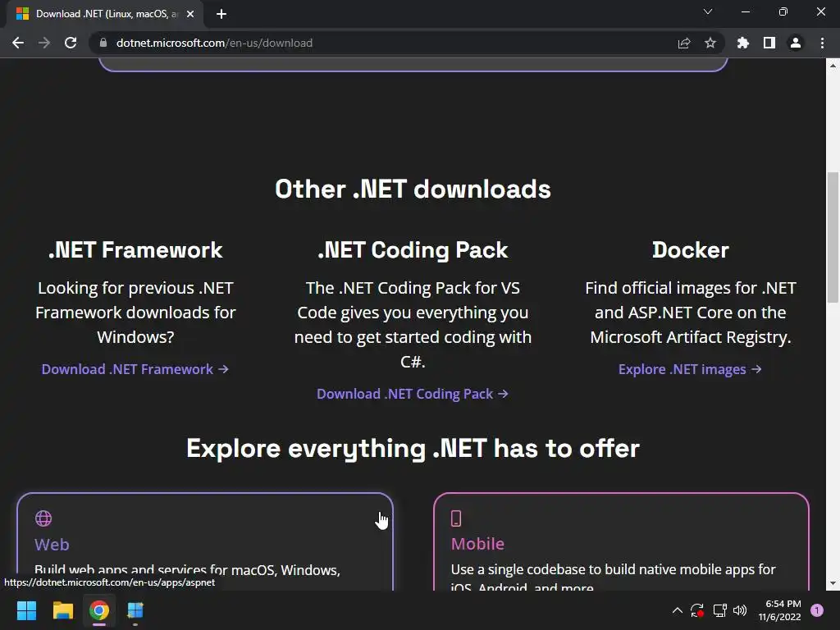Click the globe icon in Web card
The height and width of the screenshot is (630, 840).
click(x=43, y=518)
